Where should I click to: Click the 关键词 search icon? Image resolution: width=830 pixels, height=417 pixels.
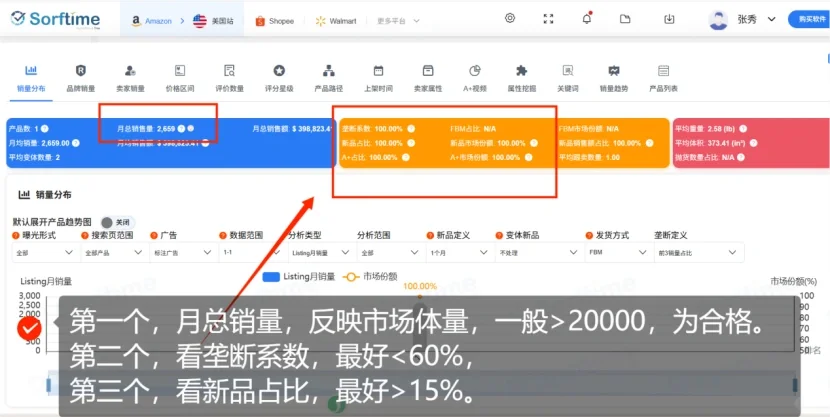(x=568, y=70)
